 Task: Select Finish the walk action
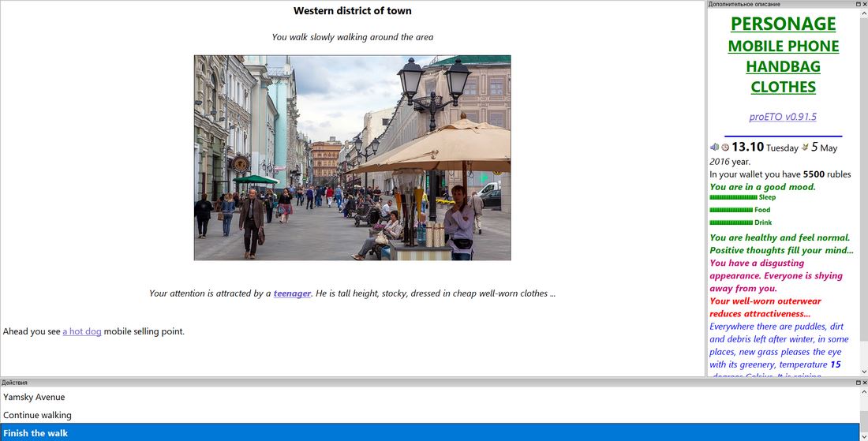(x=36, y=433)
